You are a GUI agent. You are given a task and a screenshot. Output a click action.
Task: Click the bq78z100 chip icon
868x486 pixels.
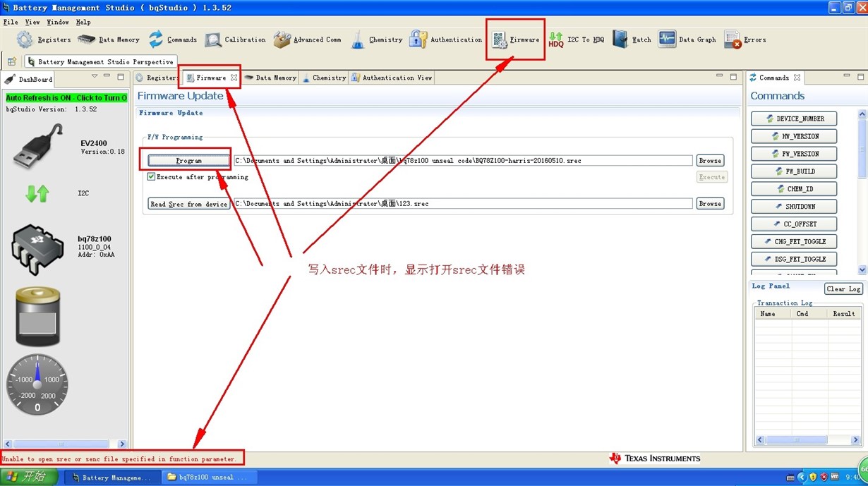(37, 250)
